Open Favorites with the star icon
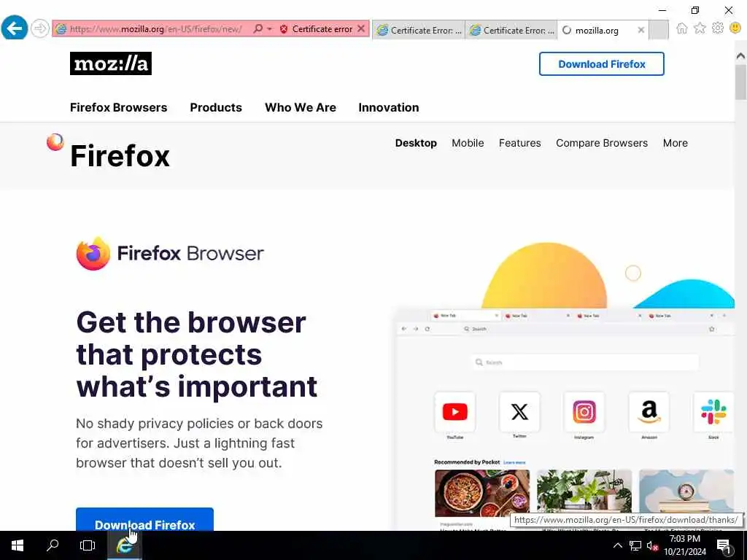Screen dimensions: 747x560 [700, 28]
